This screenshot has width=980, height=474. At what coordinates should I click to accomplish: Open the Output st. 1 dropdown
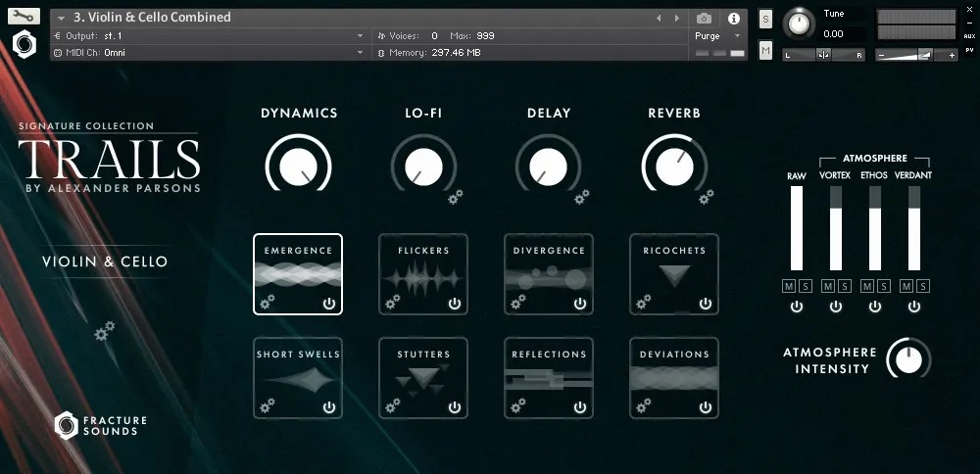tap(360, 35)
